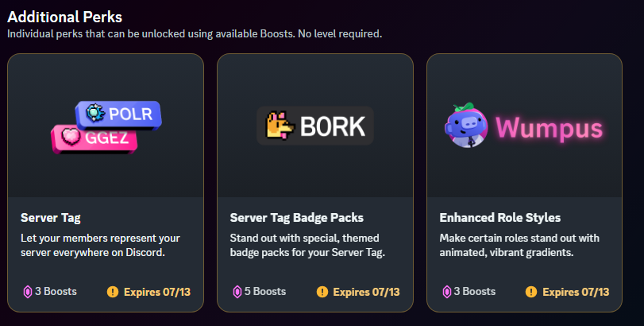Click the boost gem next to 5 Boosts
The image size is (644, 326).
tap(237, 292)
